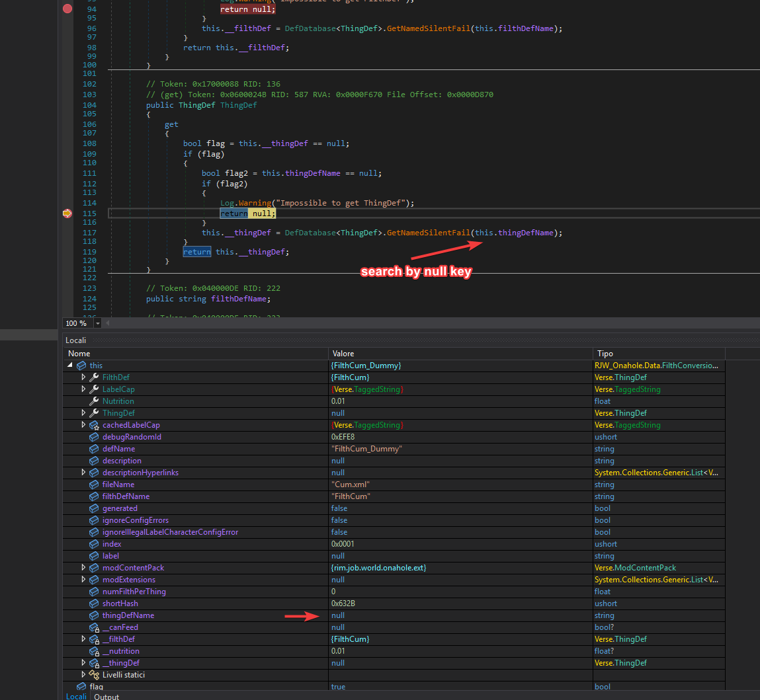Click the Valore column header

coord(343,353)
